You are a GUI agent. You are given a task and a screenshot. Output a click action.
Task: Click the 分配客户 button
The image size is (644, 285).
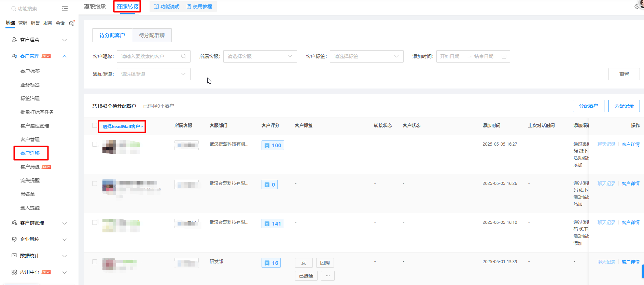click(x=589, y=106)
